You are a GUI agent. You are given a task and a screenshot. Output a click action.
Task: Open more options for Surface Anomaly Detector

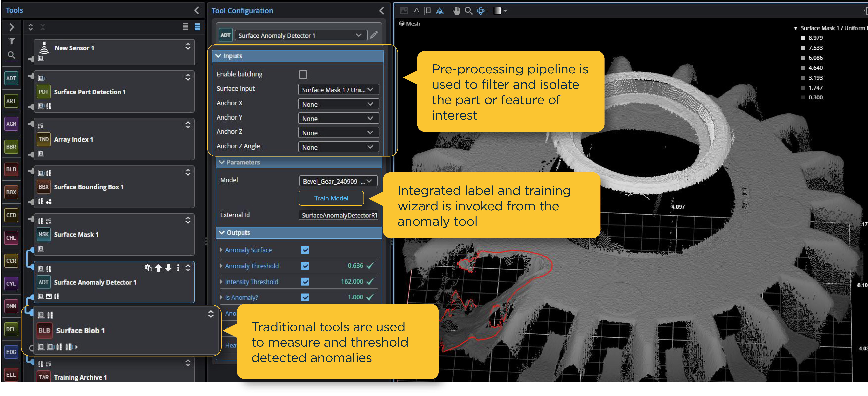tap(178, 268)
